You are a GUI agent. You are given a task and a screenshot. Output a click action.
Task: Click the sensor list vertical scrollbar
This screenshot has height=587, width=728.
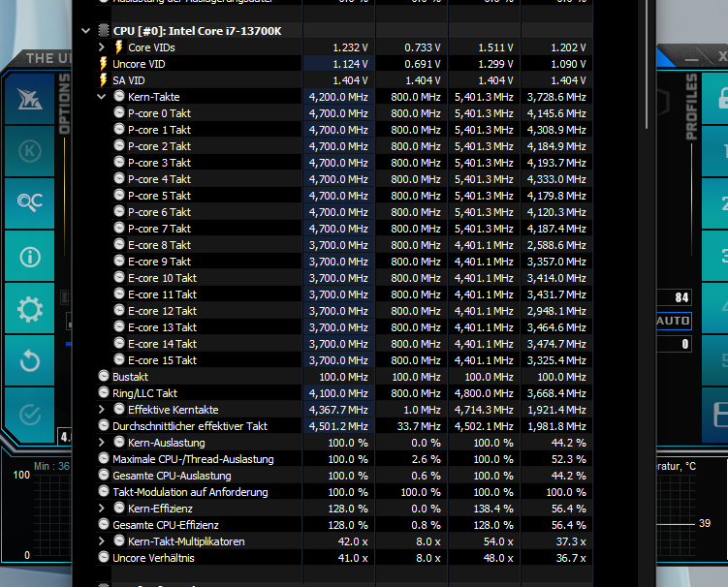coord(647,65)
